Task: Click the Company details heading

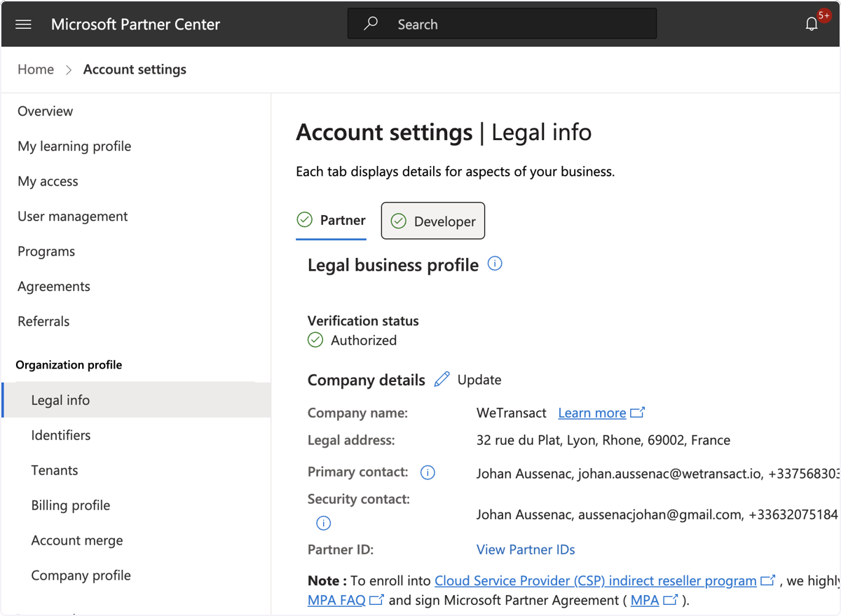Action: point(367,380)
